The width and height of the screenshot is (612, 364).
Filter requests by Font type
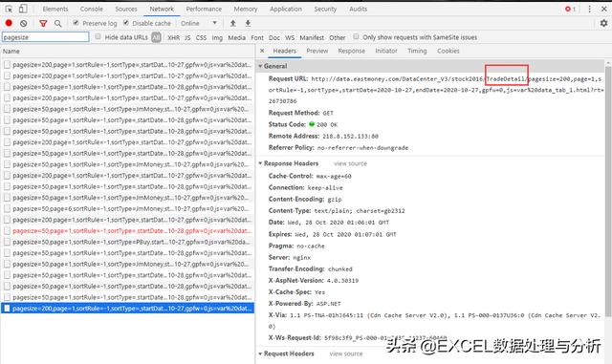257,37
